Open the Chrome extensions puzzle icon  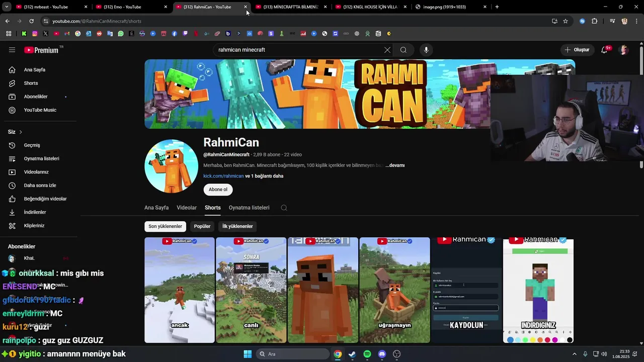[595, 21]
